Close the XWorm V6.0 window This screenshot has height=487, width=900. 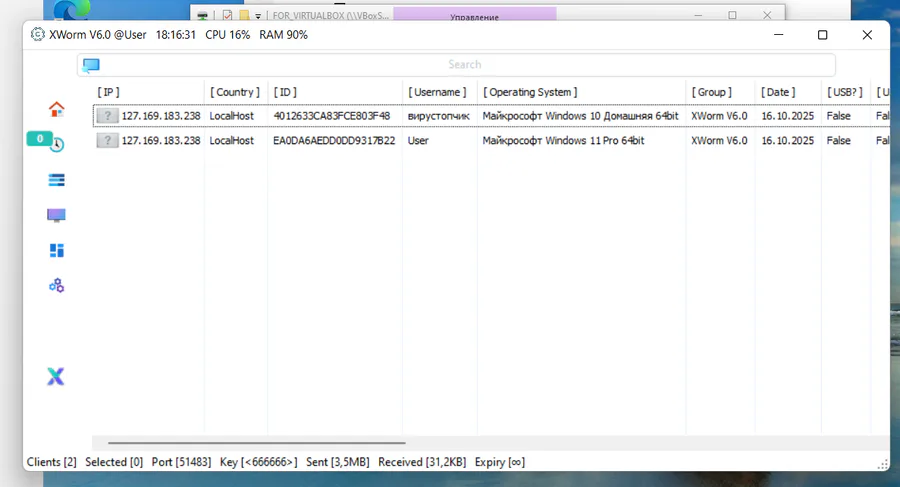(x=867, y=35)
